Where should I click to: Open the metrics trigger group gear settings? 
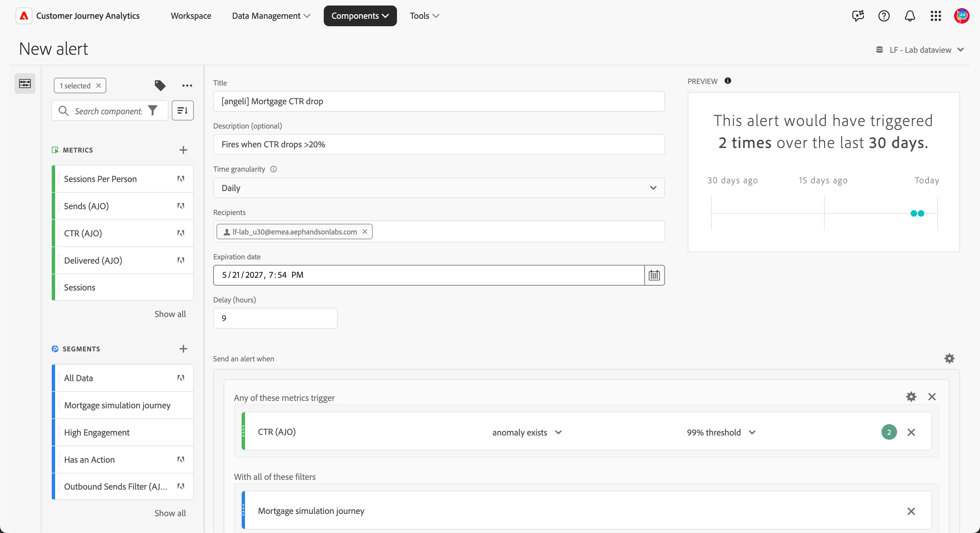[911, 397]
